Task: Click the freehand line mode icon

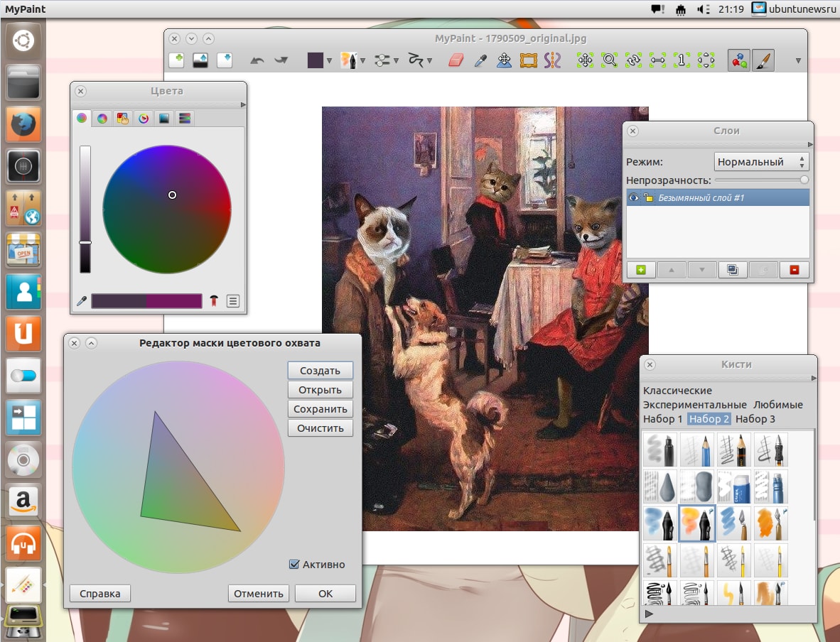Action: [x=416, y=60]
